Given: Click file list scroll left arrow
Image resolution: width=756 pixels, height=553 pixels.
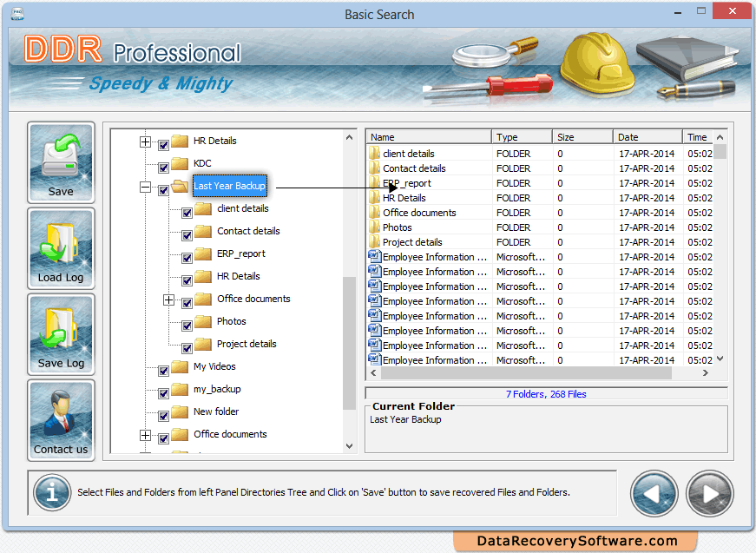Looking at the screenshot, I should coord(373,372).
